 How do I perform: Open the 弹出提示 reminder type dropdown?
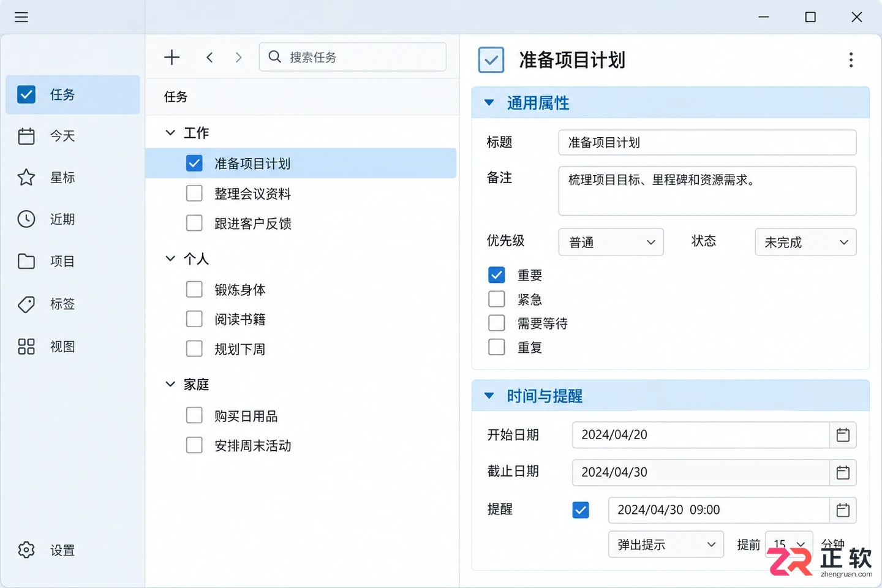pyautogui.click(x=666, y=545)
